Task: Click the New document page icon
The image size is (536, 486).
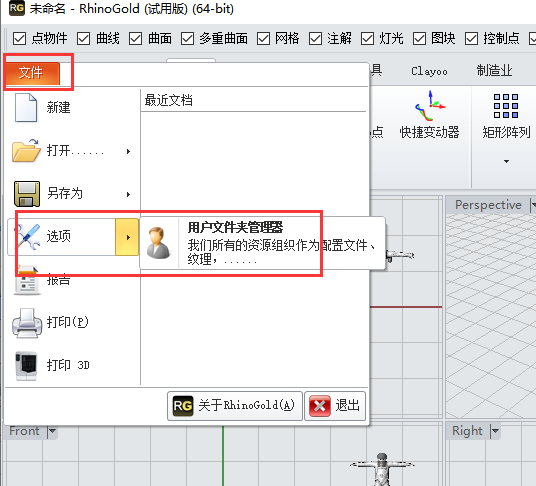Action: pyautogui.click(x=26, y=107)
